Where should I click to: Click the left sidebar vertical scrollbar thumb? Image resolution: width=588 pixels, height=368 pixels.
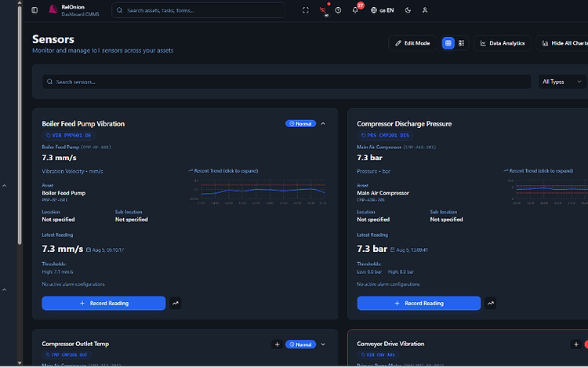click(x=20, y=126)
